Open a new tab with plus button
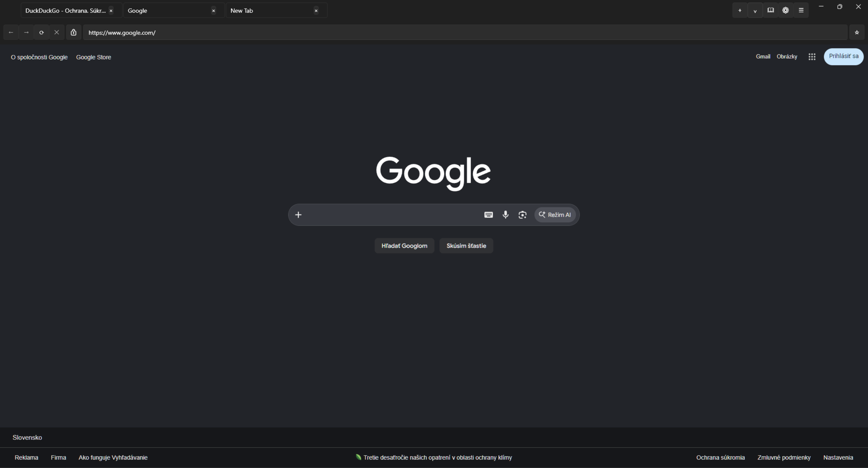Viewport: 868px width, 468px height. point(740,11)
